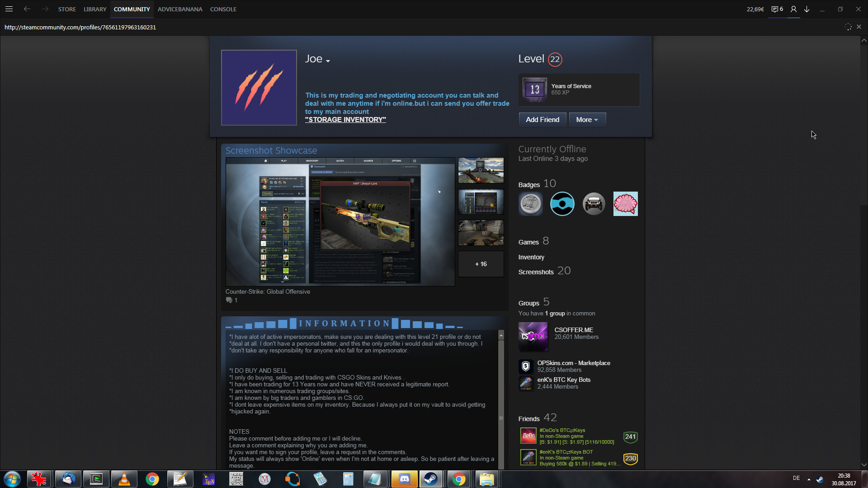Open the More dropdown button

[587, 120]
